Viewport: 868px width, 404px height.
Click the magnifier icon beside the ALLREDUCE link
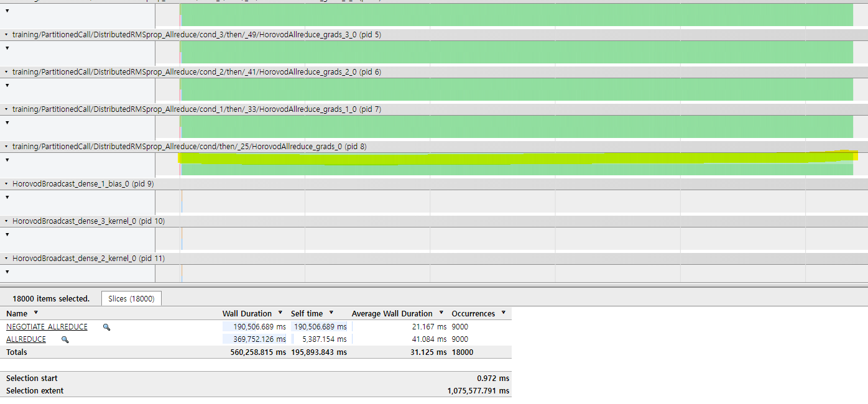point(65,339)
